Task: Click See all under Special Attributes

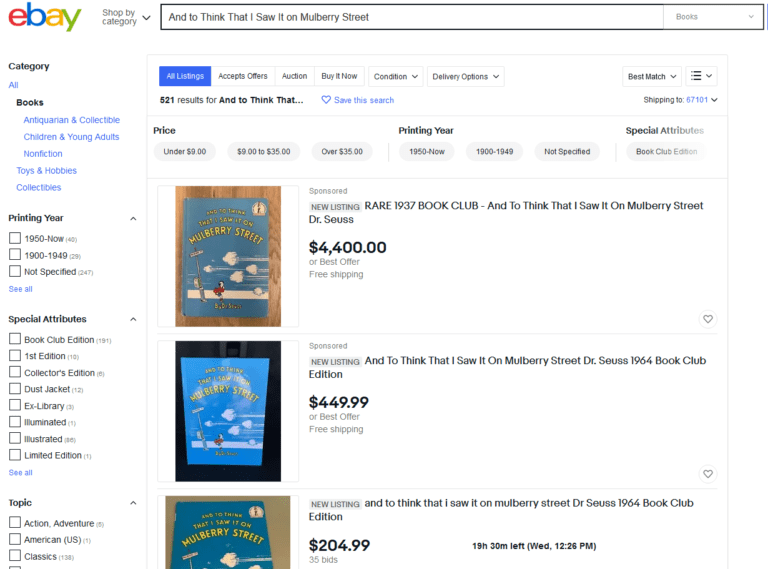Action: point(21,473)
